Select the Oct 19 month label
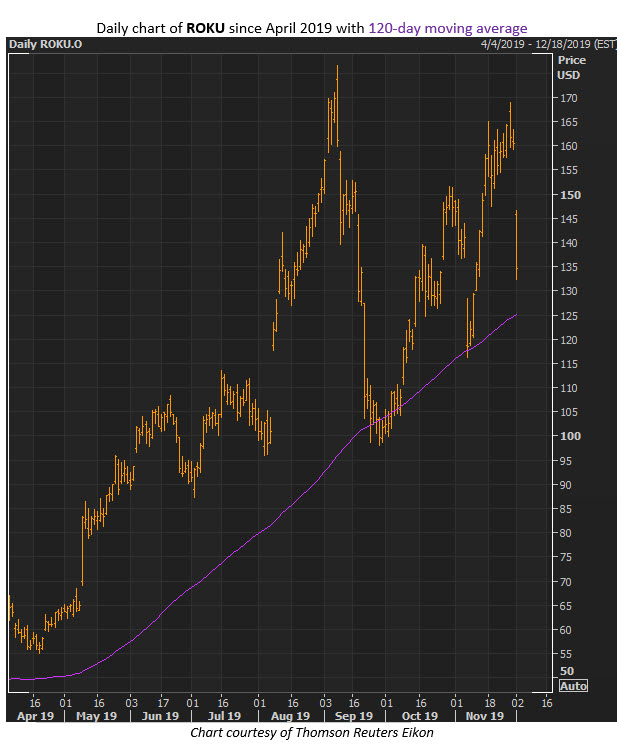 tap(420, 716)
